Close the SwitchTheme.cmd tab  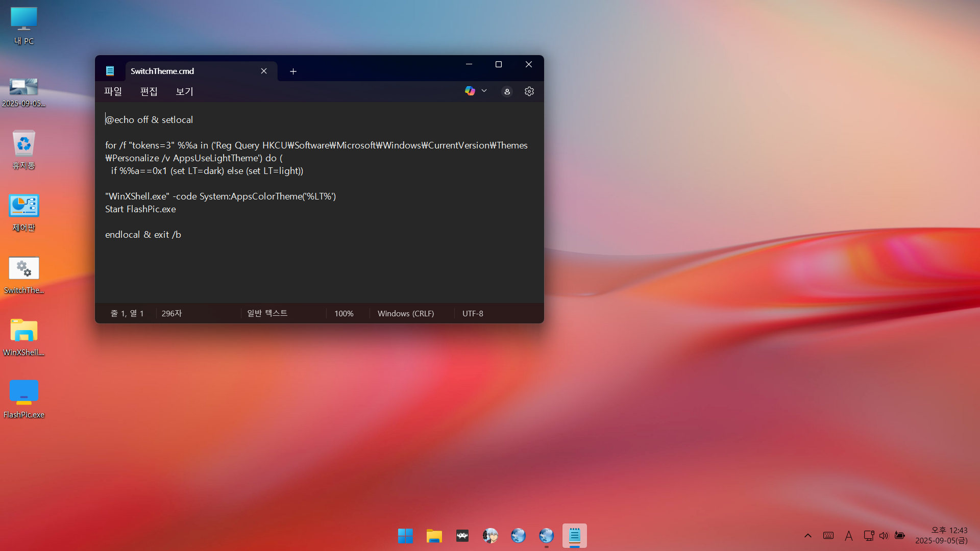[x=264, y=71]
